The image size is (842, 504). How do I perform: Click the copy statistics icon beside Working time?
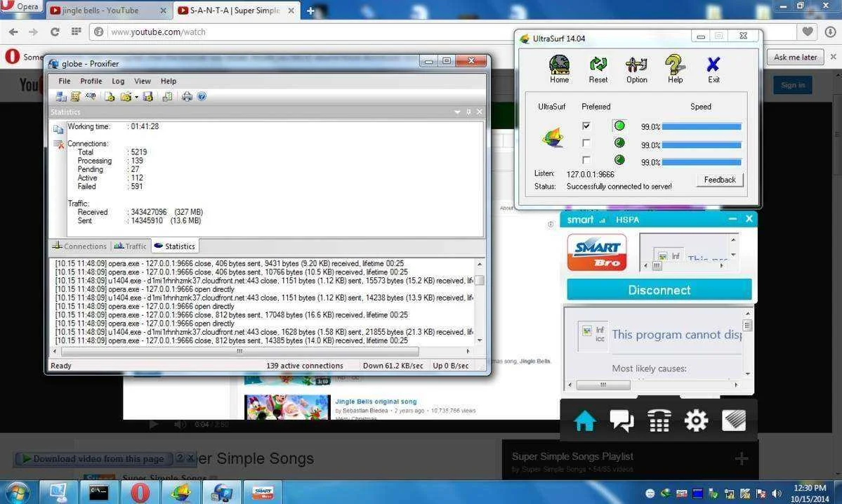pyautogui.click(x=58, y=129)
